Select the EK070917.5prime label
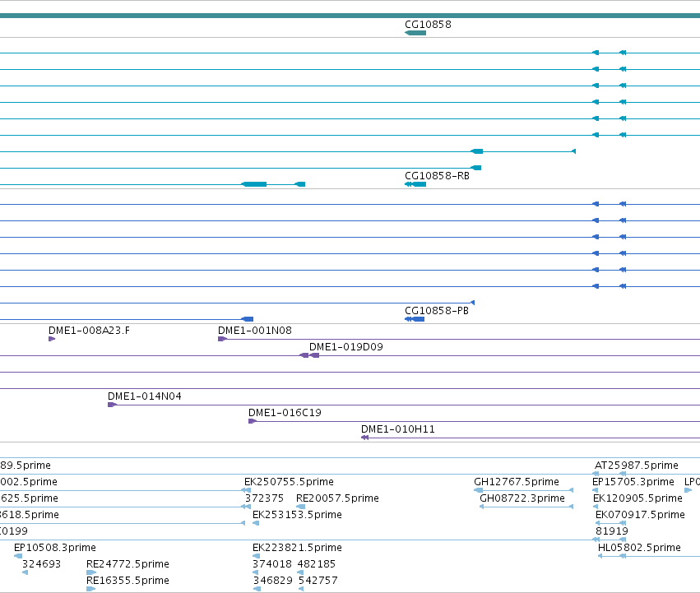The width and height of the screenshot is (700, 593). 640,515
